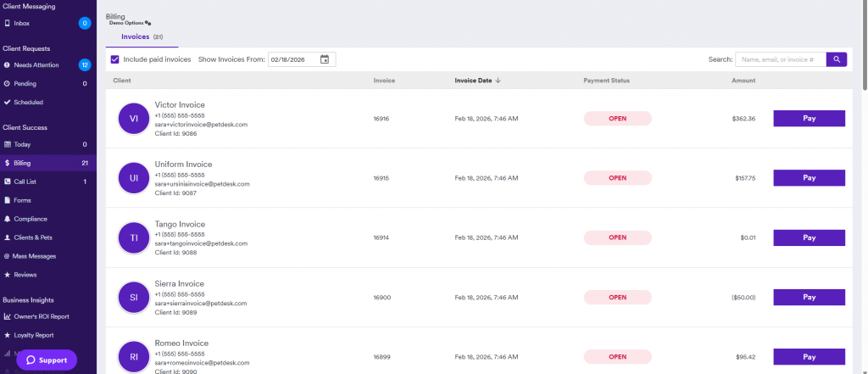Click the Payment Status column header
Viewport: 868px width, 374px height.
606,81
